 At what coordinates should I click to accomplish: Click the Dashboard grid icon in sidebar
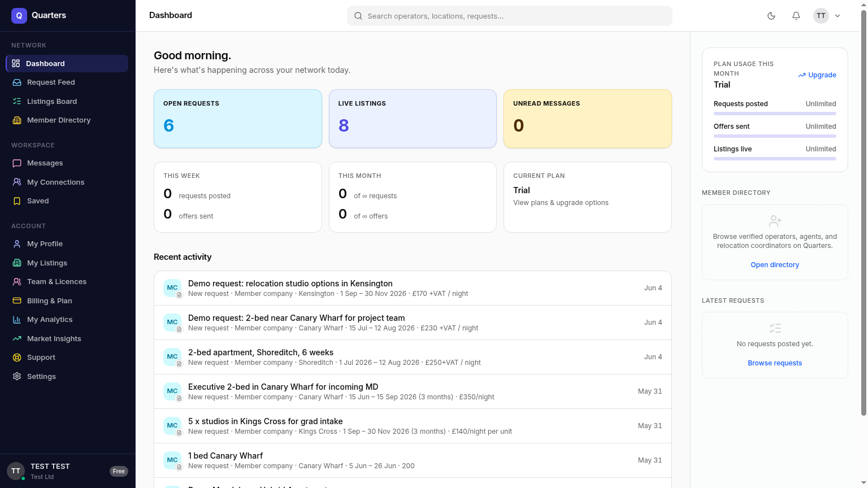click(16, 63)
